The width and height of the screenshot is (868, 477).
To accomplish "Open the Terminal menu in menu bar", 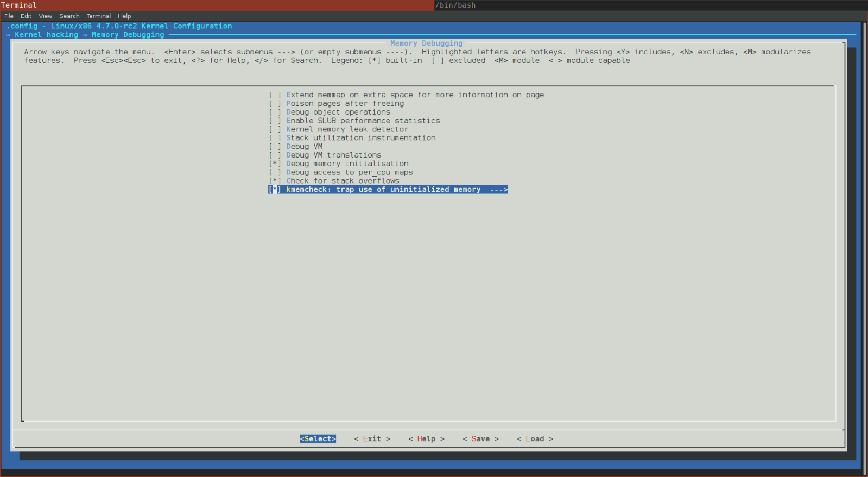I will point(98,16).
